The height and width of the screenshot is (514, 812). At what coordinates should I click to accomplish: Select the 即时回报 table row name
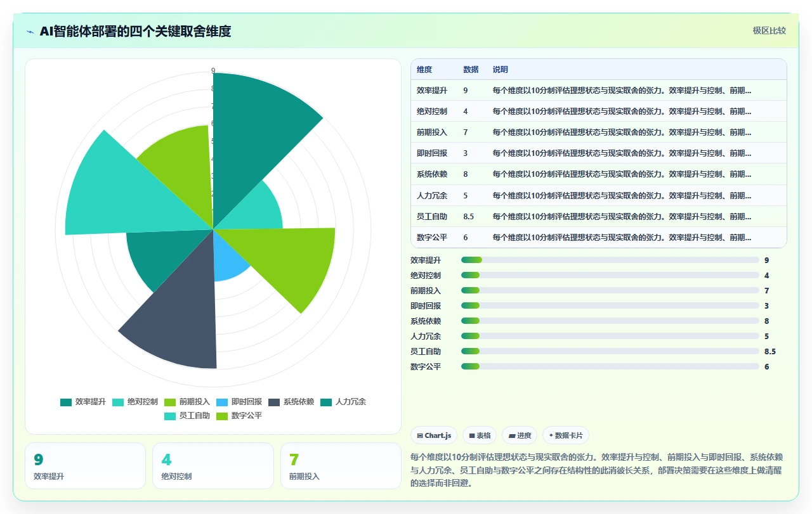point(432,153)
